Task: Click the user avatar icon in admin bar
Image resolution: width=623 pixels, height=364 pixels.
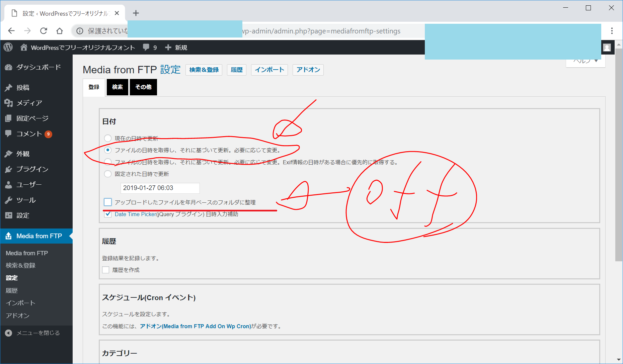Action: click(607, 48)
